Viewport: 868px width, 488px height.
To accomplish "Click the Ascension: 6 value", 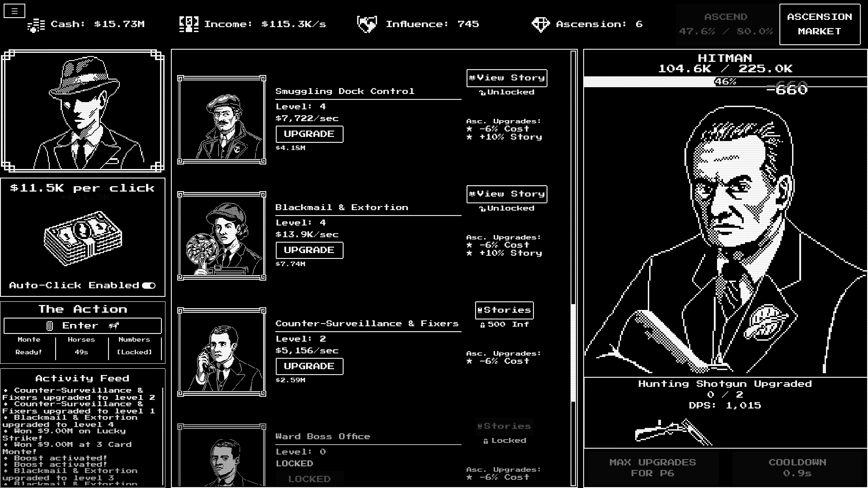I will (599, 24).
